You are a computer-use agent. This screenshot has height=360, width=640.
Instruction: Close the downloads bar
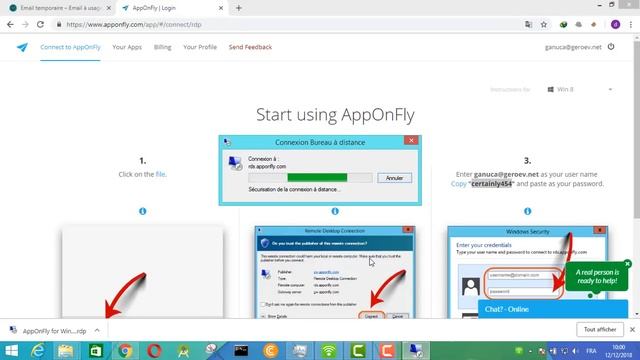(x=632, y=329)
